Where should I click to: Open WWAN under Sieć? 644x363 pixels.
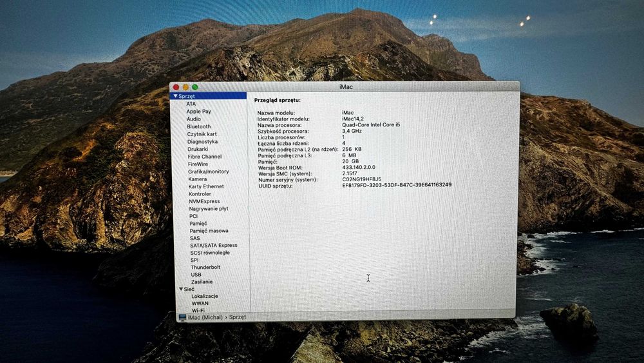click(x=200, y=304)
